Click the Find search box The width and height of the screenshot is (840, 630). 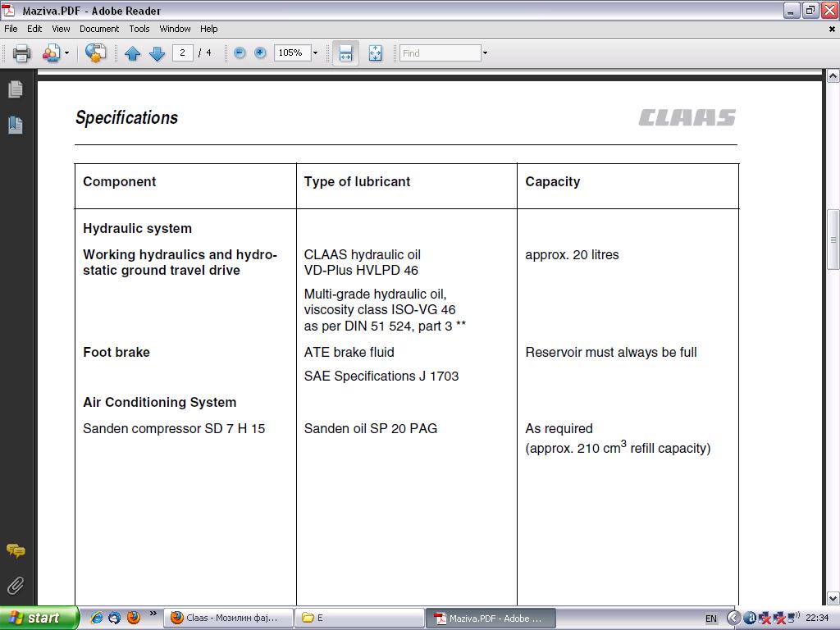pos(441,53)
